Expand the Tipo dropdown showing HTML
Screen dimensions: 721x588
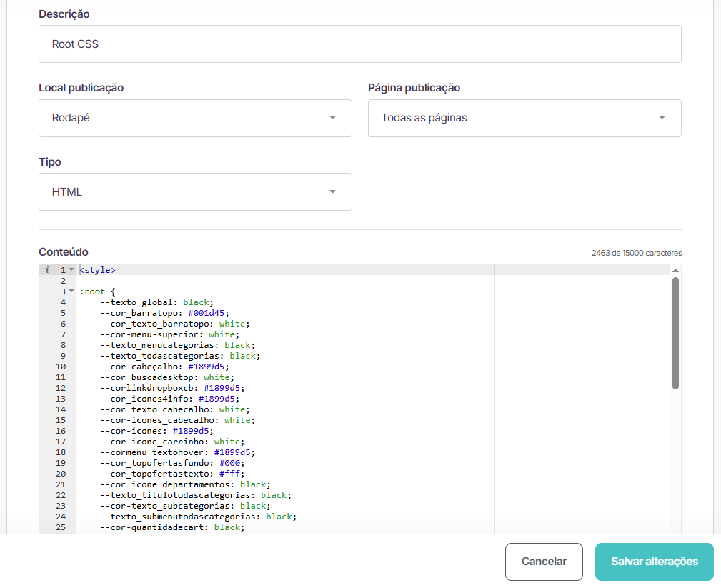[195, 192]
